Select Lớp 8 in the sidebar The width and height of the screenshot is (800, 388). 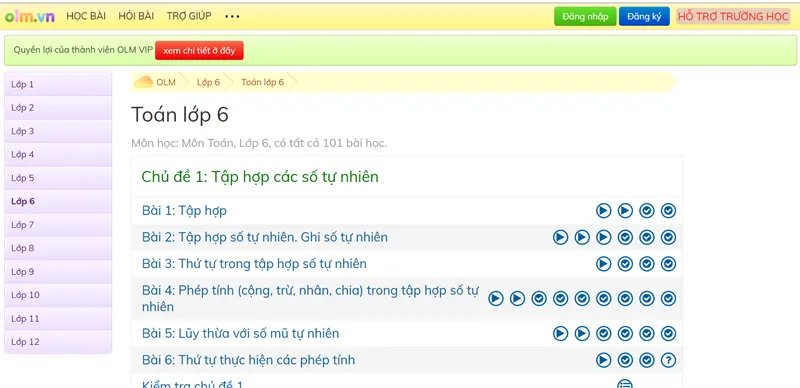tap(58, 249)
